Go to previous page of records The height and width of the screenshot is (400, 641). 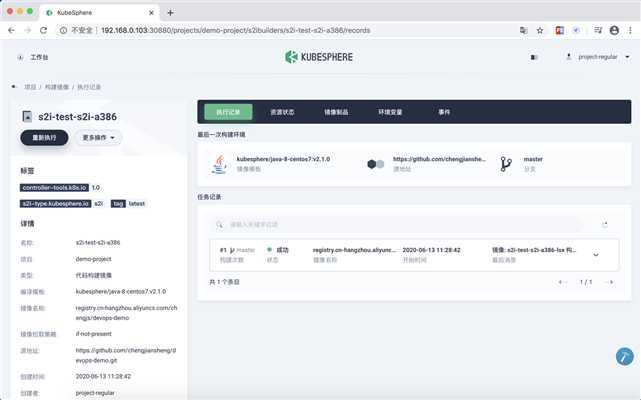[x=562, y=282]
